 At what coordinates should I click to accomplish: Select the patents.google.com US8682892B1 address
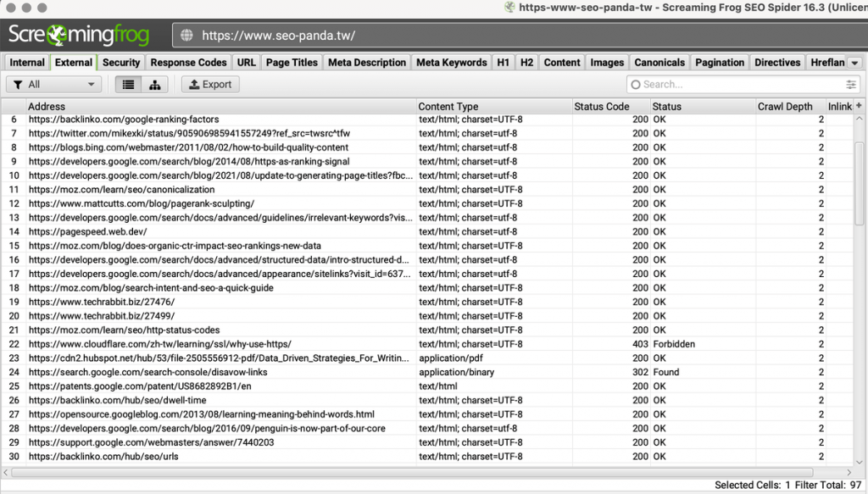[x=140, y=386]
